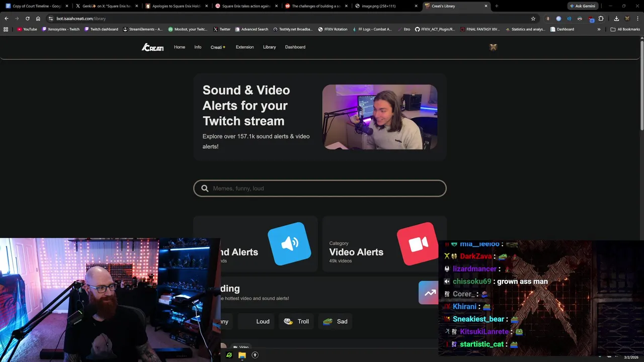
Task: Click the address bar URL
Action: (81, 19)
